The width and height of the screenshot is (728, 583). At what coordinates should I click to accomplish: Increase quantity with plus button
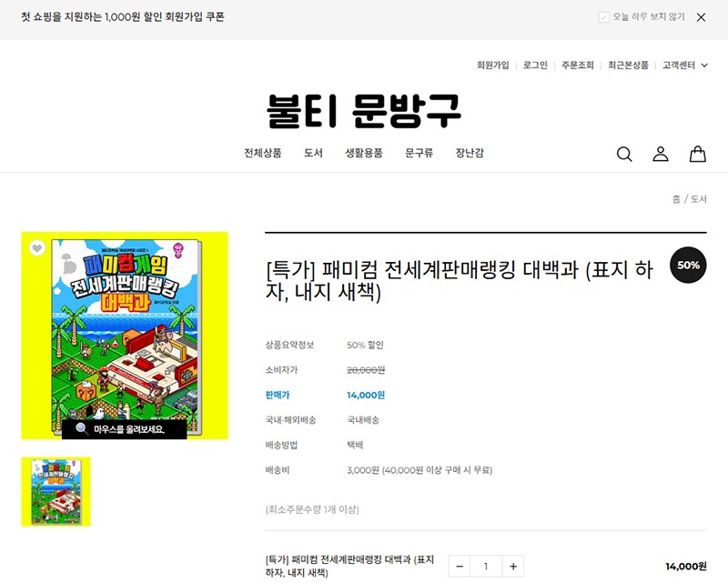513,567
